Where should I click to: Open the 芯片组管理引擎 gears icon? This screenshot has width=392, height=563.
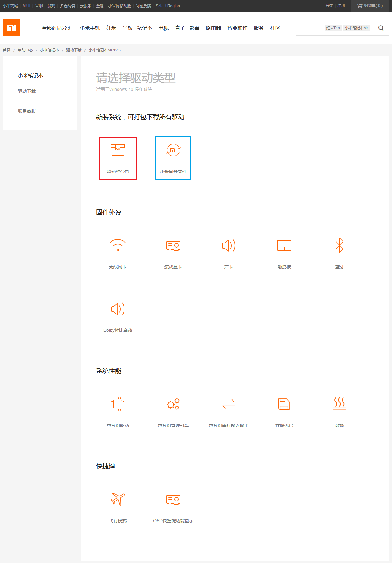[x=173, y=404]
